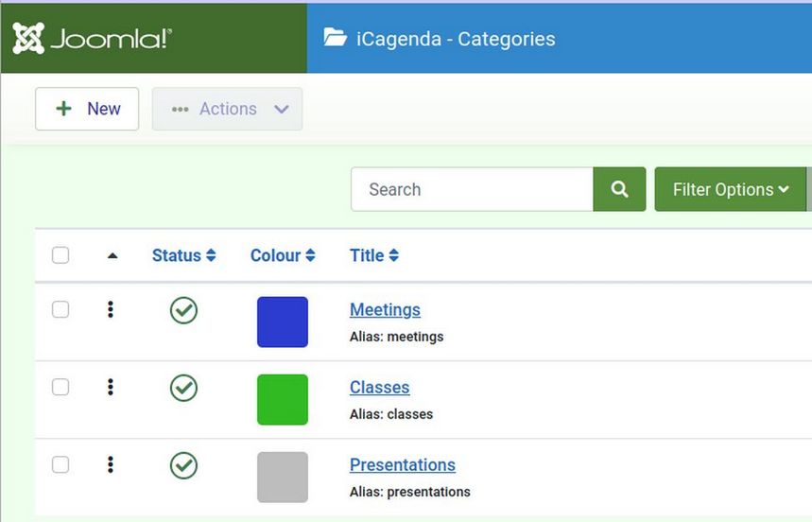Sort categories by Title column
Screen dimensions: 812x522
pos(373,255)
